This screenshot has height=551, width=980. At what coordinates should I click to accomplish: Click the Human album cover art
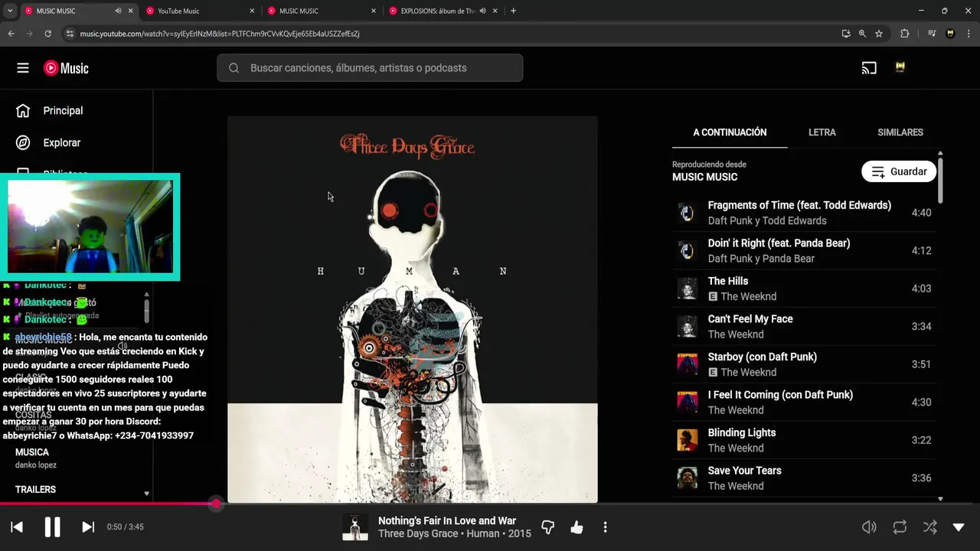[x=413, y=309]
